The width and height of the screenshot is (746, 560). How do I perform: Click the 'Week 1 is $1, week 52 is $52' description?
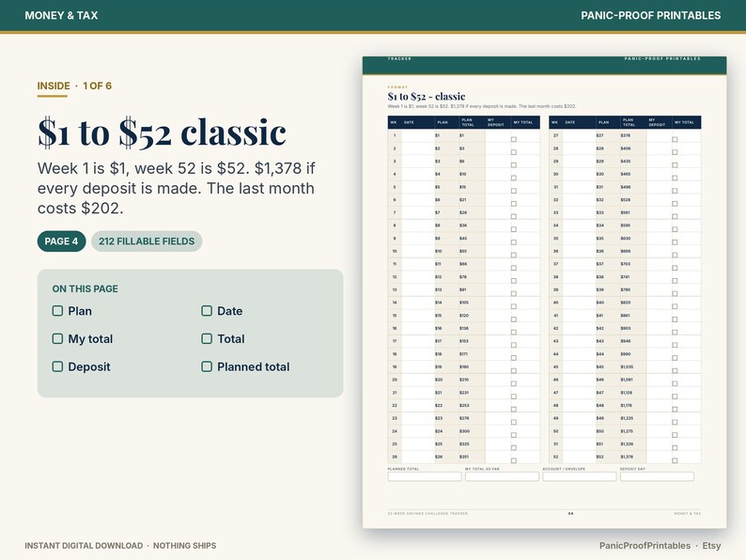(x=176, y=188)
